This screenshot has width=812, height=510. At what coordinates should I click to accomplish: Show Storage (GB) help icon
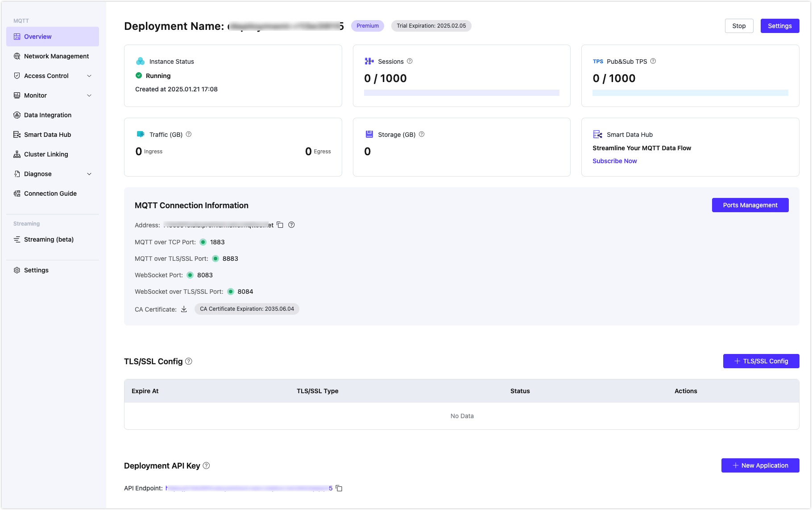(x=421, y=134)
